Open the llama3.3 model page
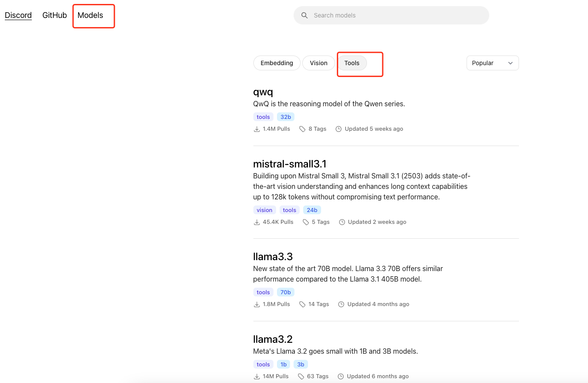This screenshot has height=383, width=588. [x=273, y=256]
